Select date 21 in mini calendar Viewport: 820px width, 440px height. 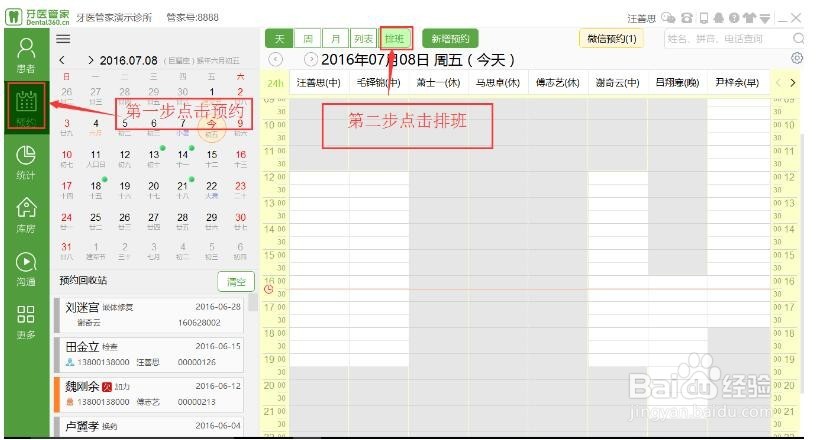[183, 189]
